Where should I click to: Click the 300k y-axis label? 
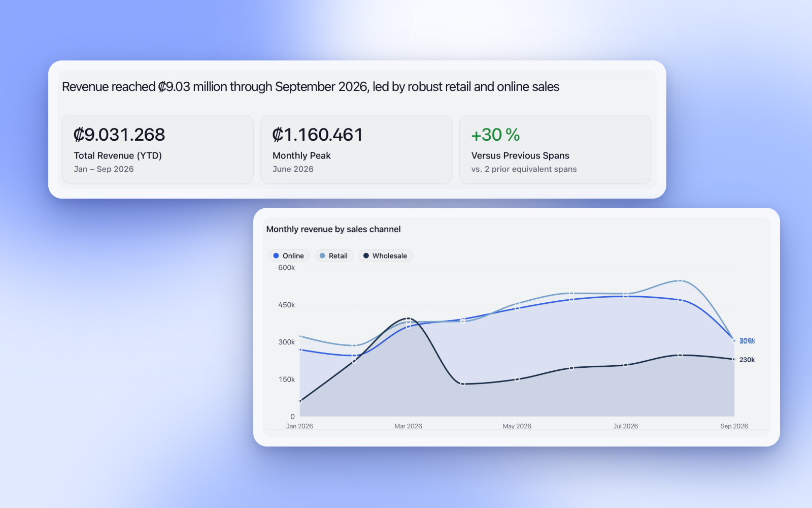pyautogui.click(x=286, y=342)
